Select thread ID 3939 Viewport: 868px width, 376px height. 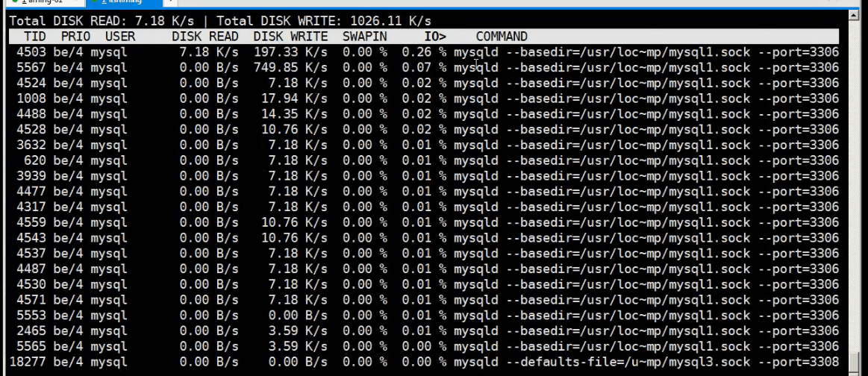click(31, 176)
